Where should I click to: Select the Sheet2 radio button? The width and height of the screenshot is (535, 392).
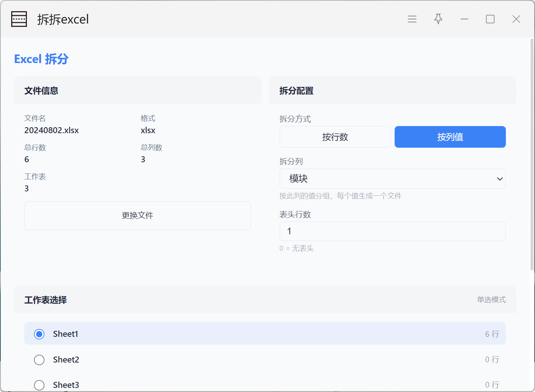[39, 360]
